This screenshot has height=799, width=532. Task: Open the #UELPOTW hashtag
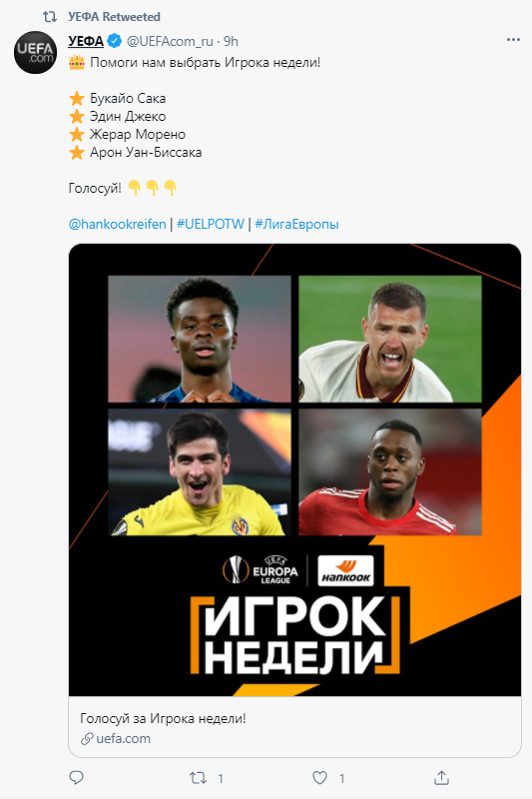(211, 224)
